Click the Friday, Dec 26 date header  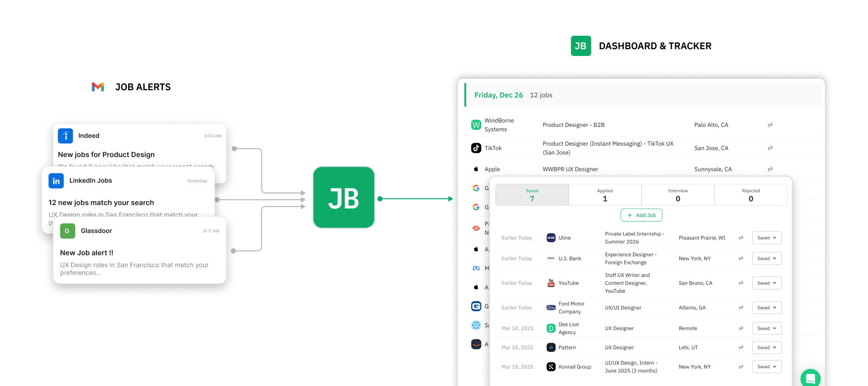[499, 95]
